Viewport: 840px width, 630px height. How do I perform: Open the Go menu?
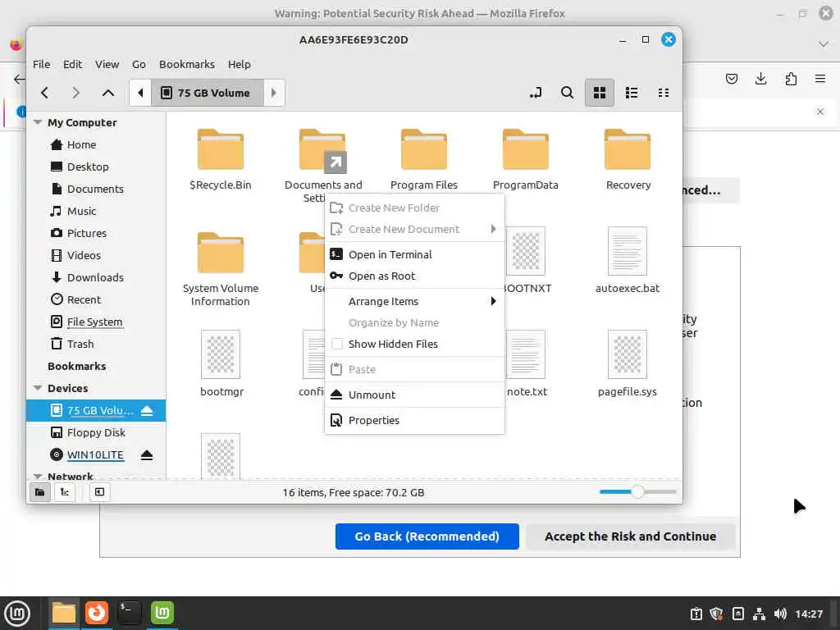pos(139,64)
